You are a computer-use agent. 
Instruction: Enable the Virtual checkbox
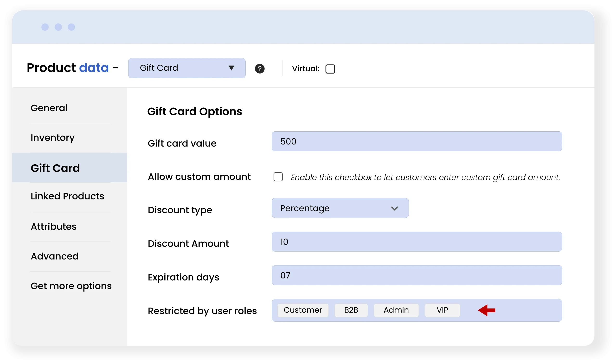coord(330,69)
